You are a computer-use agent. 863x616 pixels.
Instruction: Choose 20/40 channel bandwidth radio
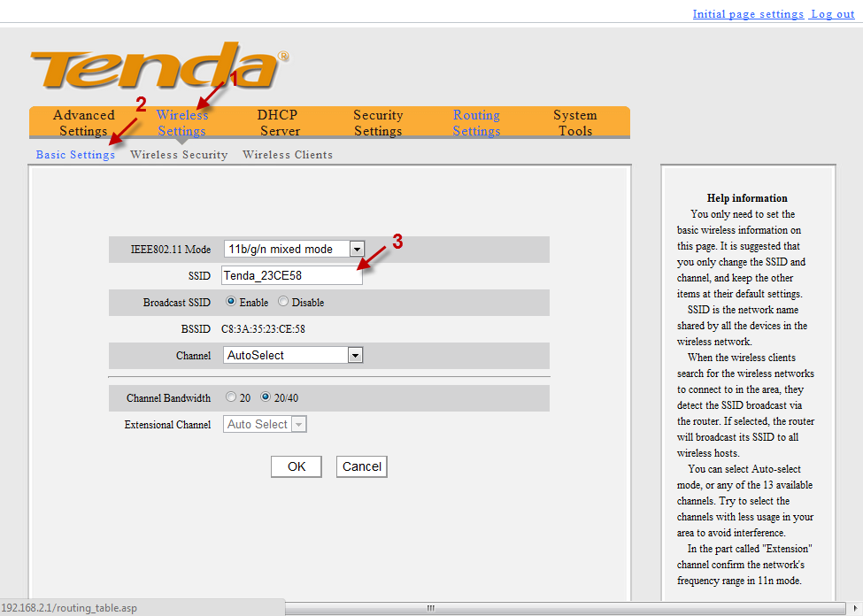(266, 397)
